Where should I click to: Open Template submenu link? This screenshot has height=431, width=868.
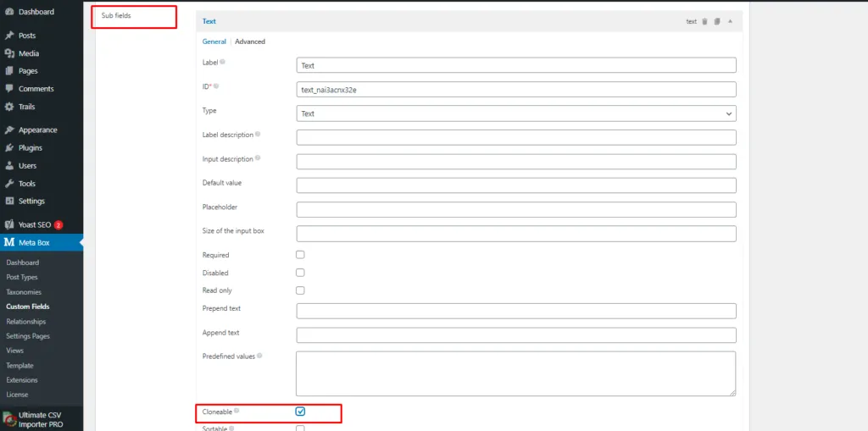click(20, 366)
